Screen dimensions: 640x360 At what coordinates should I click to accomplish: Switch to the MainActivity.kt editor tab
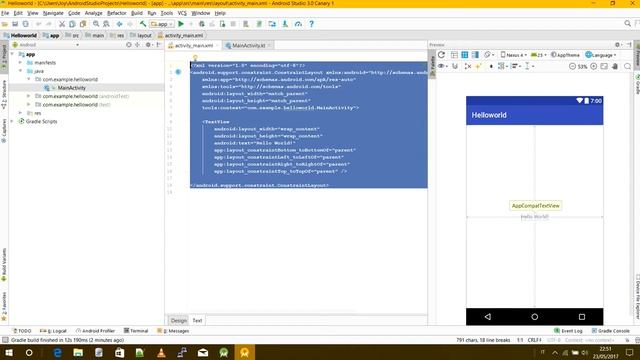pyautogui.click(x=249, y=45)
